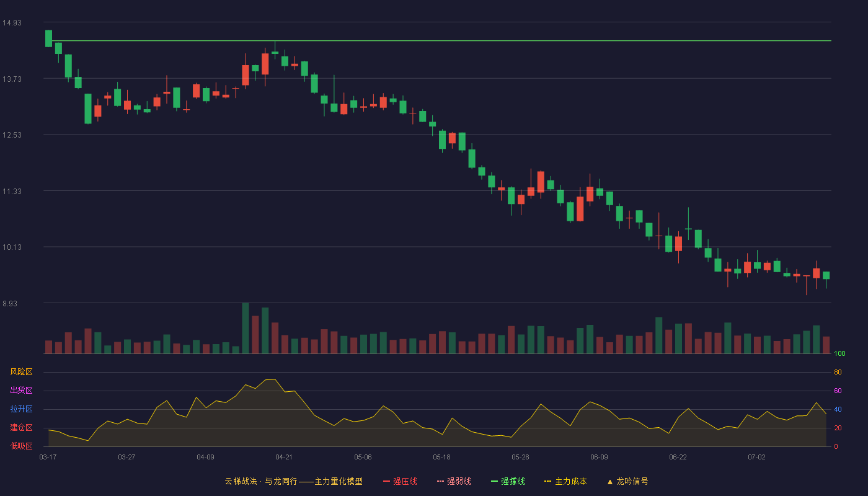
Task: Click the 07-02 date axis label
Action: tap(756, 457)
